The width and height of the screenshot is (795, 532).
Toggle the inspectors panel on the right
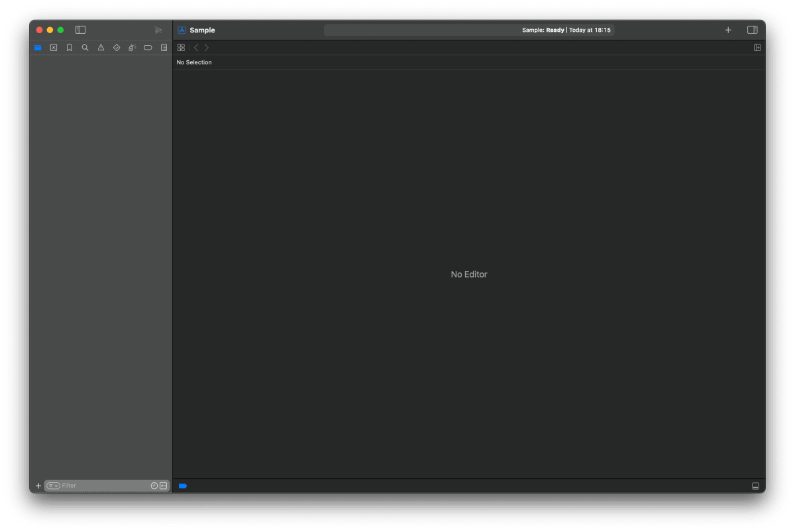752,30
